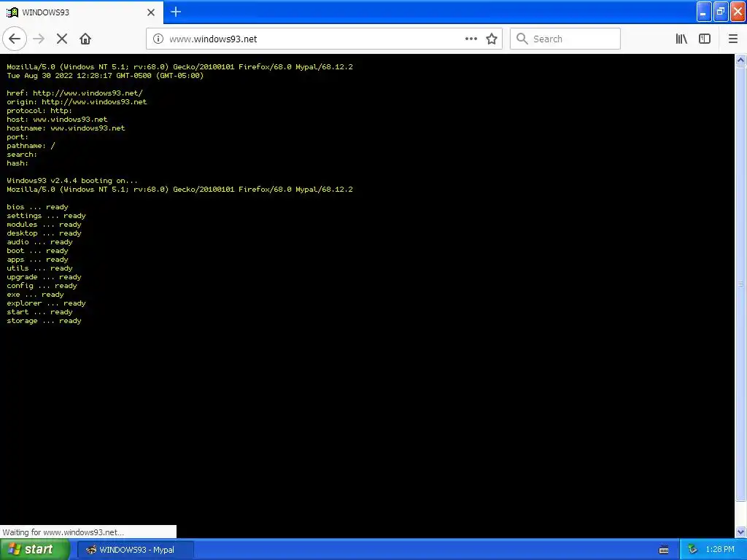Click the 'explorer ... ready' line
This screenshot has width=747, height=560.
(x=46, y=303)
